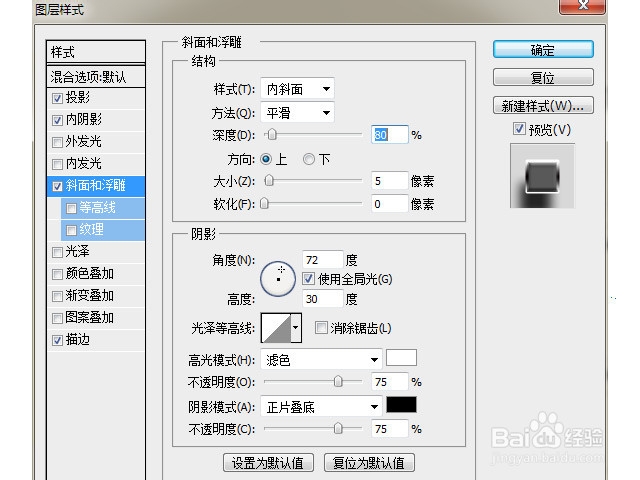The width and height of the screenshot is (640, 480).
Task: Toggle the 投影 (Drop Shadow) checkbox
Action: coord(57,98)
